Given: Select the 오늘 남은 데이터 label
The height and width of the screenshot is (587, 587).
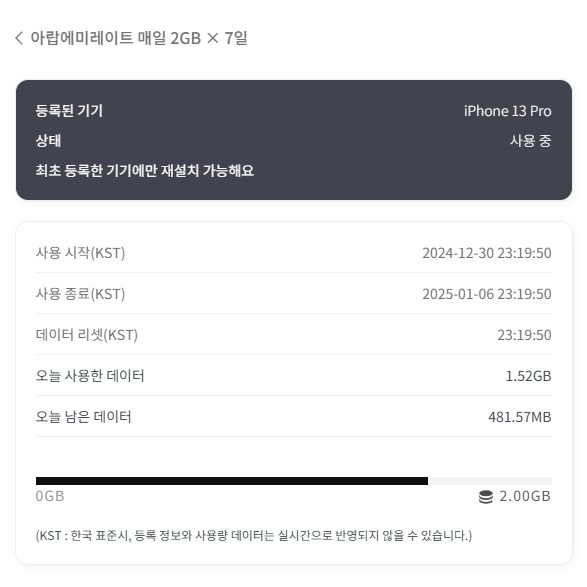Looking at the screenshot, I should (x=83, y=417).
